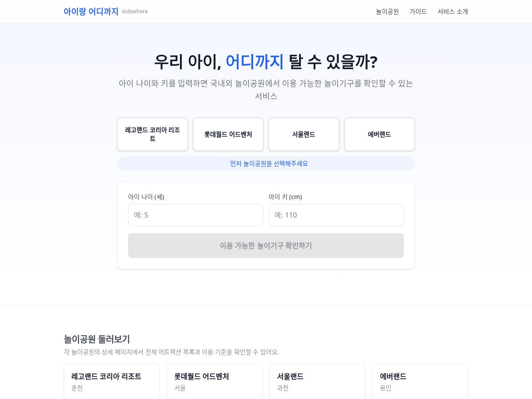The image size is (532, 399).
Task: Choose the 서울랜드 park selector button
Action: coord(304,134)
